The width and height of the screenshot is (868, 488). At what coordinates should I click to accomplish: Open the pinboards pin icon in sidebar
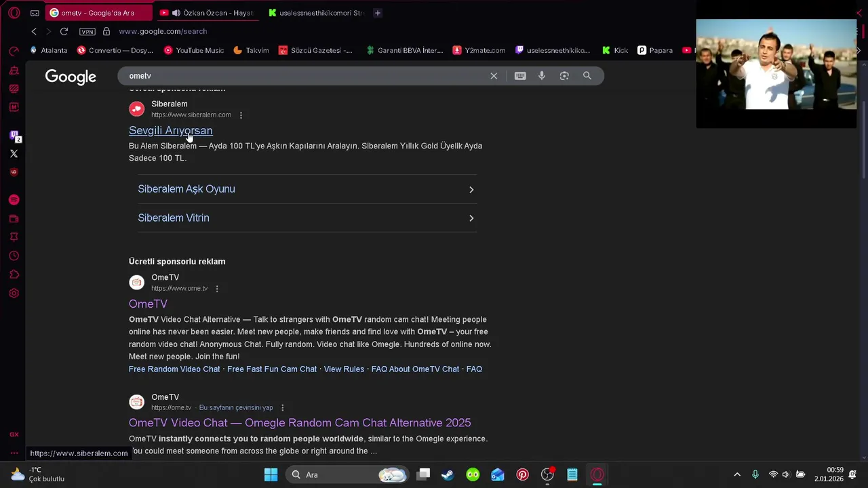click(14, 237)
